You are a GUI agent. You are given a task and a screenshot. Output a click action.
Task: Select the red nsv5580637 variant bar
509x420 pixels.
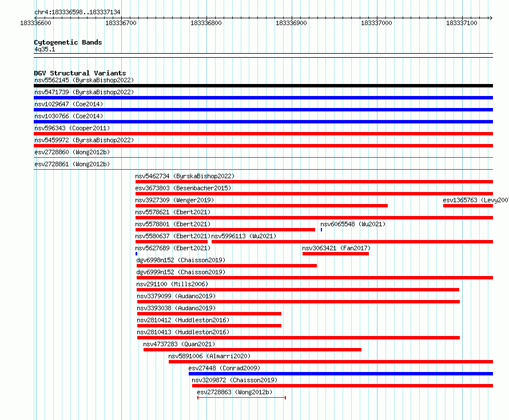(x=172, y=242)
